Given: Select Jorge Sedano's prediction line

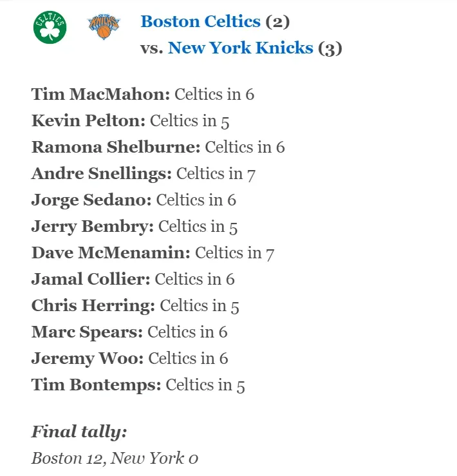Looking at the screenshot, I should click(x=133, y=200).
